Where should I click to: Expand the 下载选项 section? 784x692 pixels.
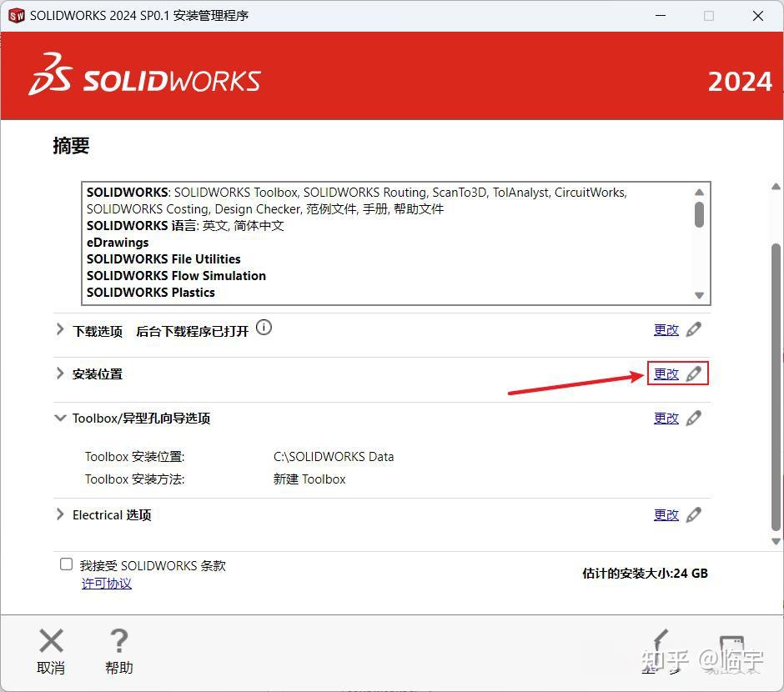pos(60,328)
